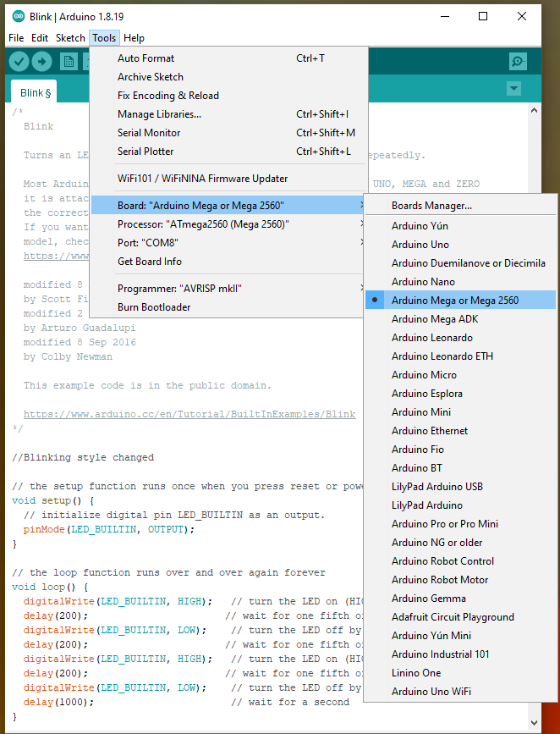The image size is (560, 734).
Task: Pick Linino One board
Action: tap(460, 673)
